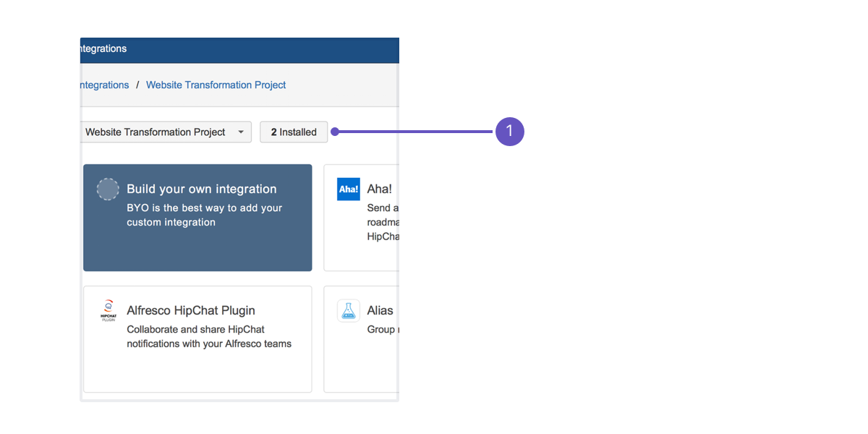Select the Build your own integration card

(x=197, y=218)
